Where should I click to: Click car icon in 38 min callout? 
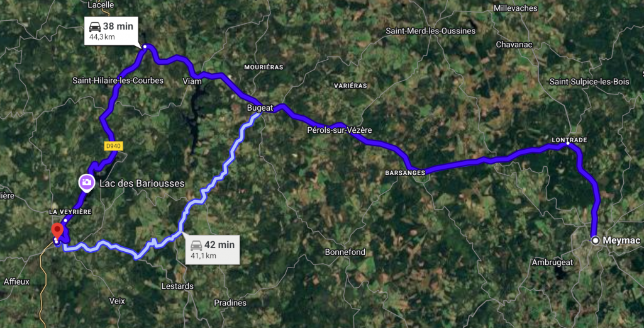95,26
